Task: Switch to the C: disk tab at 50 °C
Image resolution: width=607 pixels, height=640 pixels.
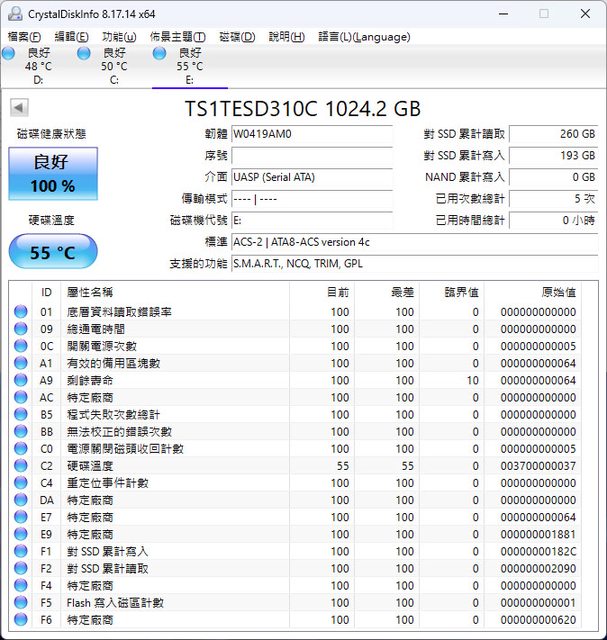Action: [x=114, y=66]
